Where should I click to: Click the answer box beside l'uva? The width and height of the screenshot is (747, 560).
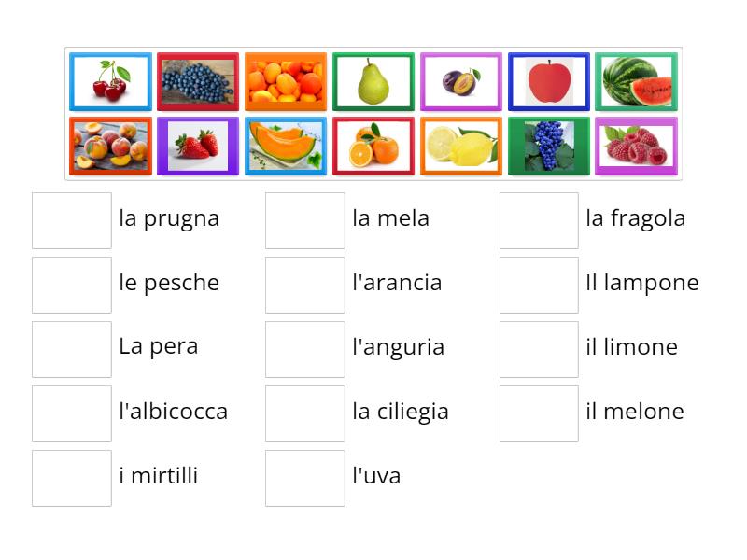click(x=304, y=477)
